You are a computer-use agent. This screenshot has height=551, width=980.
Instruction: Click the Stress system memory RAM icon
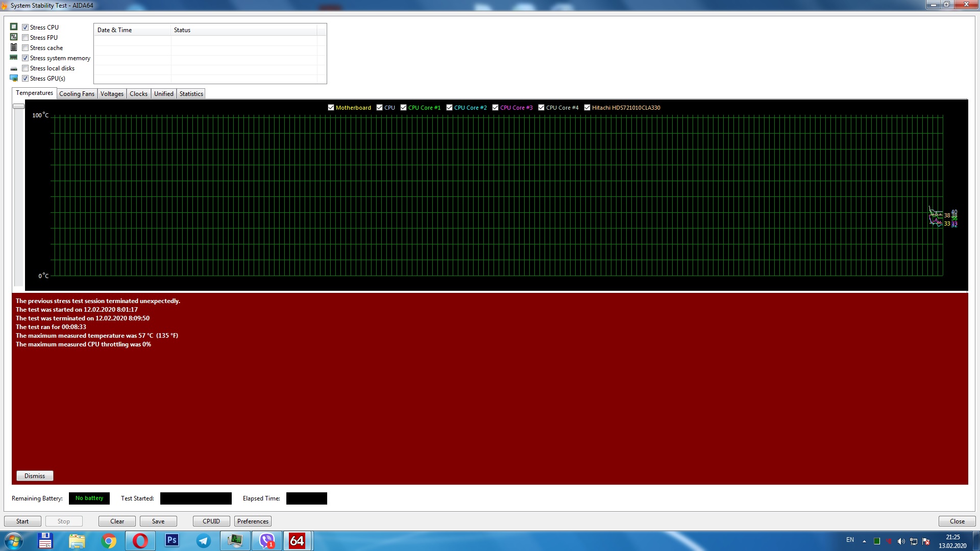(x=14, y=58)
